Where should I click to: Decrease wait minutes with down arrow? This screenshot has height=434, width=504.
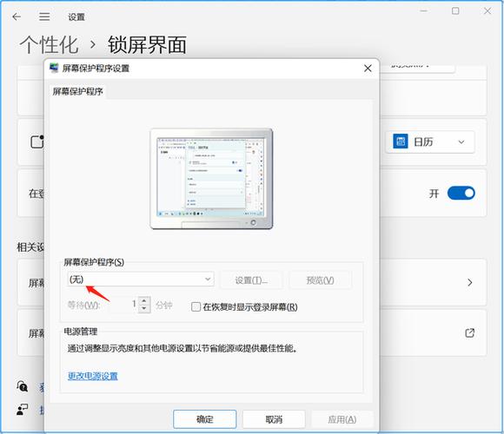click(x=144, y=308)
